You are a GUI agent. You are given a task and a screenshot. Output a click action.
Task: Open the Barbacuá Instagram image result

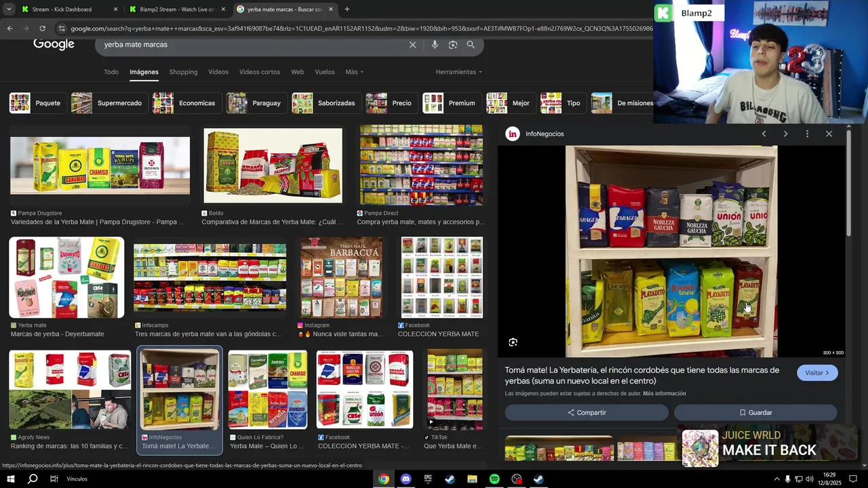341,277
